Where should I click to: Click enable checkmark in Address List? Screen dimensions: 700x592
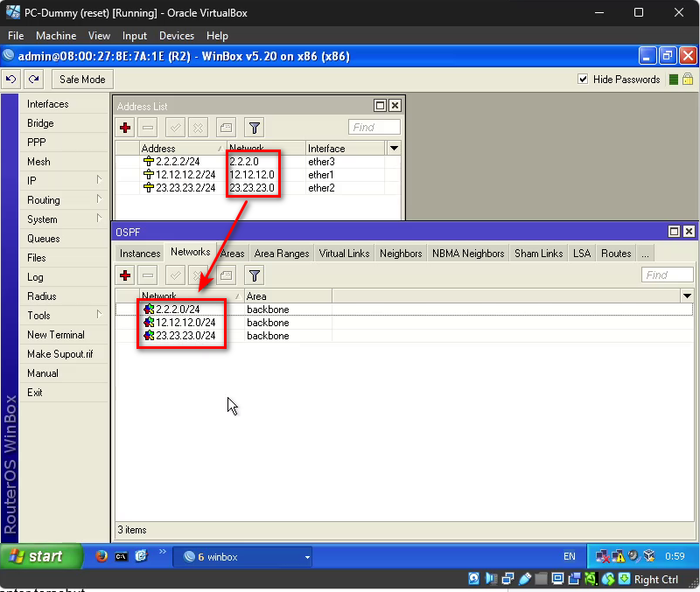click(x=176, y=128)
